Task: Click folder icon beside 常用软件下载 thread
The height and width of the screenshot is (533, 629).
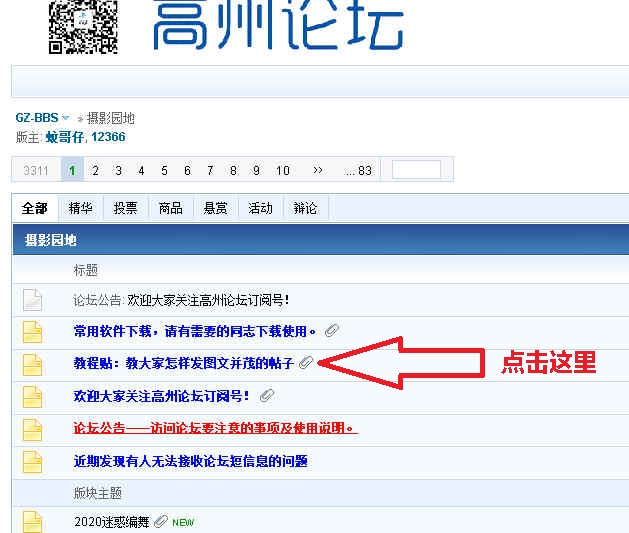Action: (33, 332)
